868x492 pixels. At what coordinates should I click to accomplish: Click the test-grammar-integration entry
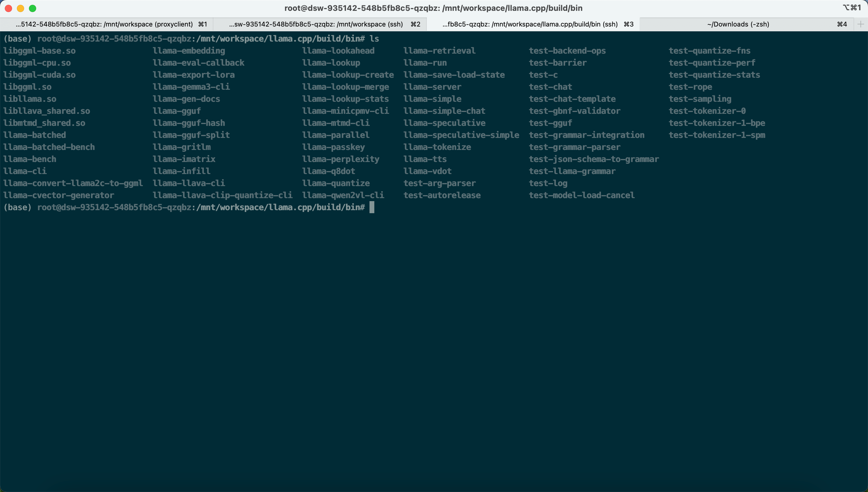click(x=587, y=135)
